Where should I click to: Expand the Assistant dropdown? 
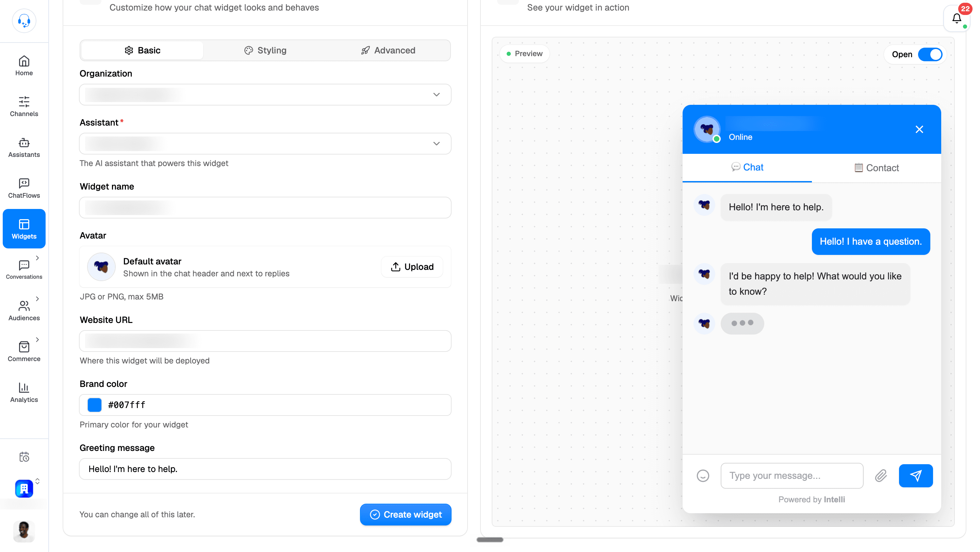point(265,144)
